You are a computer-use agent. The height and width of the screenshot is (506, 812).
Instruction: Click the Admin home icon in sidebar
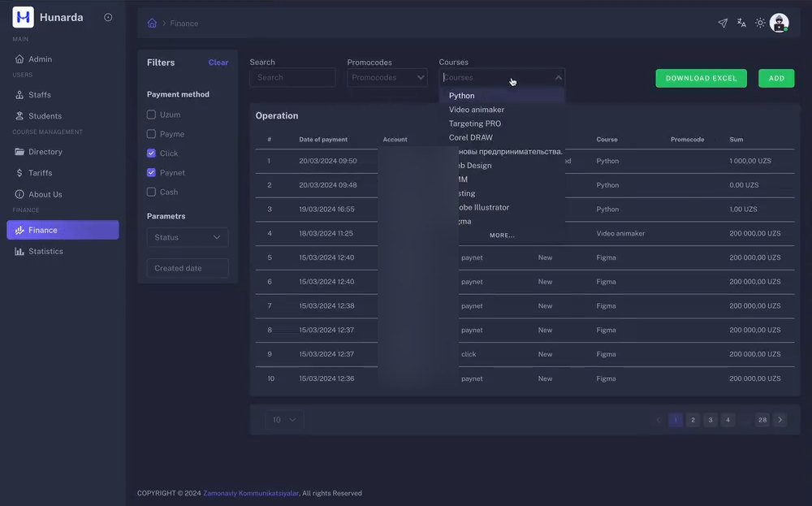19,59
